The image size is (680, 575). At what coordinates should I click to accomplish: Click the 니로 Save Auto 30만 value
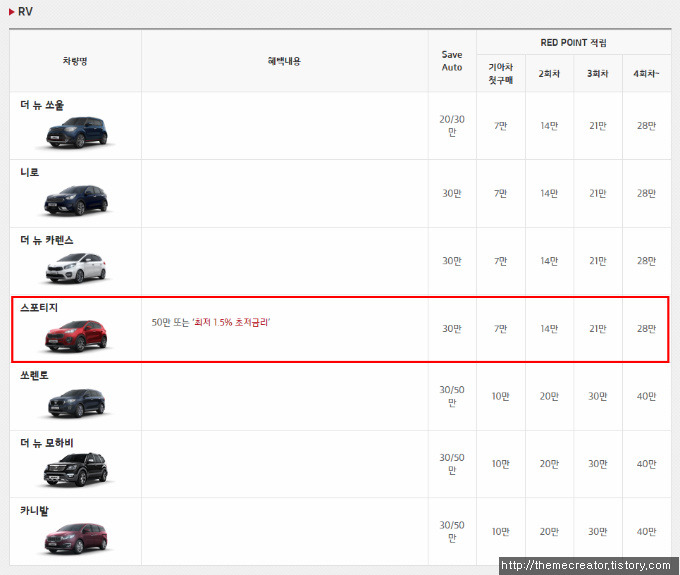coord(452,193)
